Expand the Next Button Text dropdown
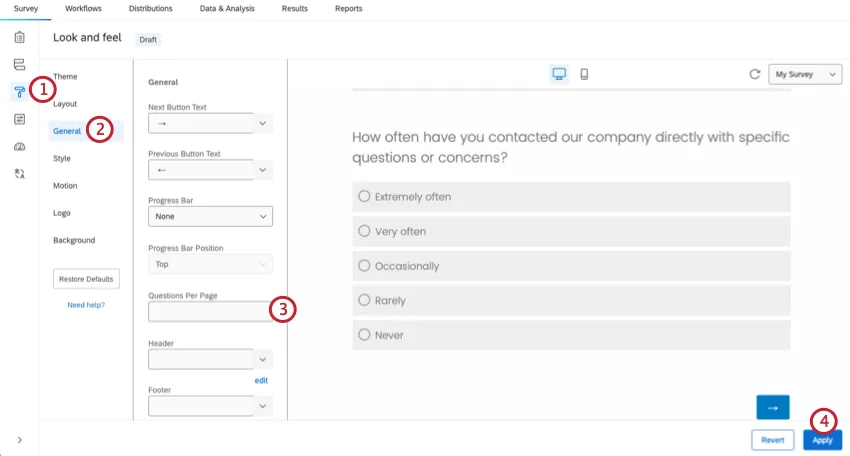 tap(263, 123)
